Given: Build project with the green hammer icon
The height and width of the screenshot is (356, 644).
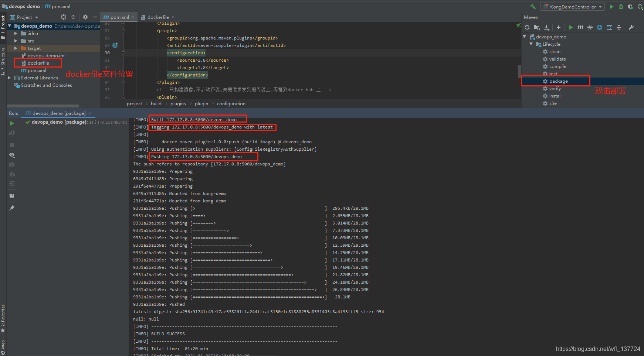Looking at the screenshot, I should point(533,7).
